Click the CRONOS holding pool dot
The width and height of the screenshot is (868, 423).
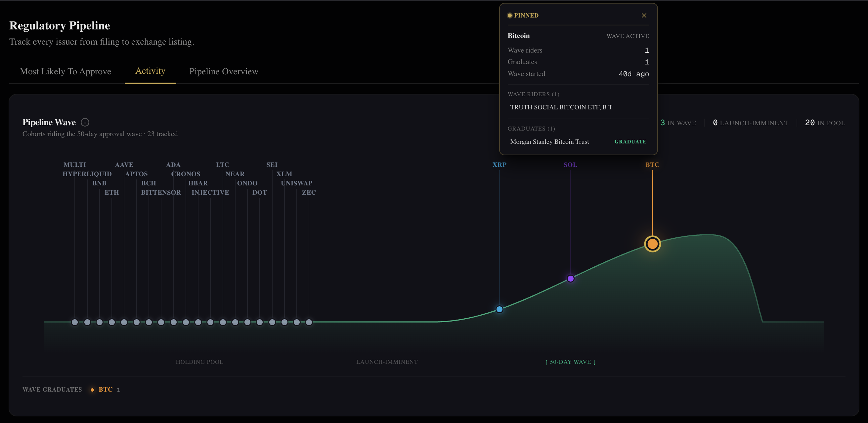click(186, 323)
